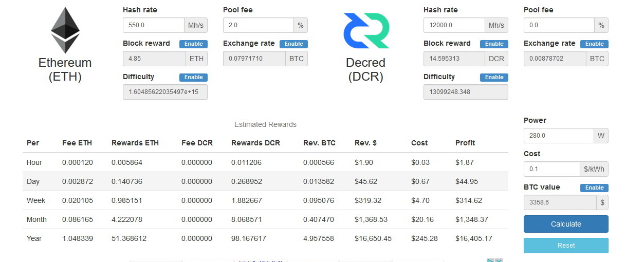
Task: Click the Rewards DCR column header
Action: pyautogui.click(x=255, y=143)
